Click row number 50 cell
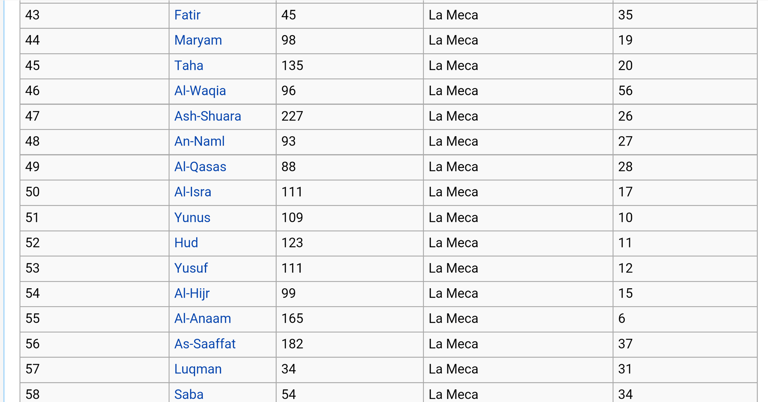 point(94,192)
